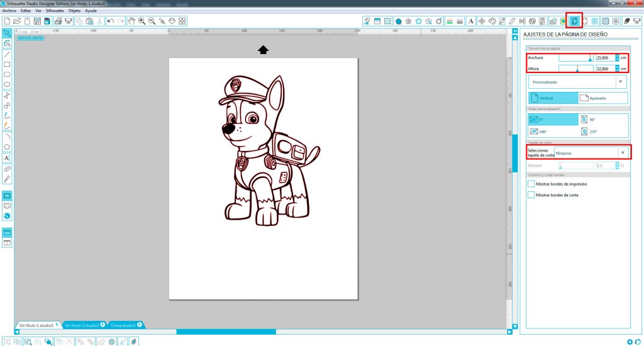Viewport: 644px width, 346px height.
Task: Open the Design Page Settings icon
Action: pyautogui.click(x=574, y=21)
